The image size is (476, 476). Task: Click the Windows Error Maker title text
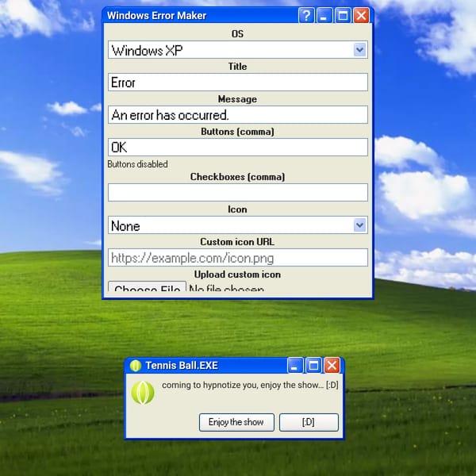click(x=156, y=16)
